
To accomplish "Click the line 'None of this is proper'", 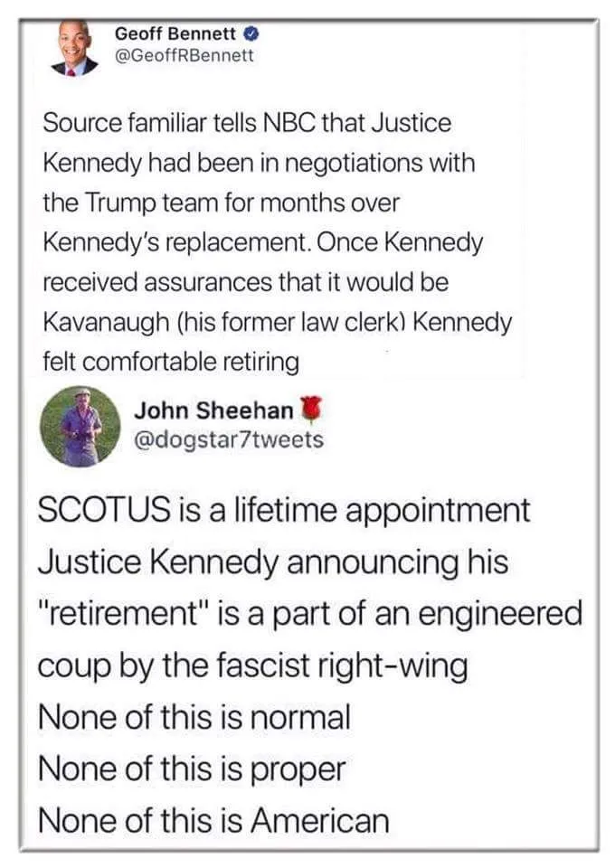I will tap(191, 769).
